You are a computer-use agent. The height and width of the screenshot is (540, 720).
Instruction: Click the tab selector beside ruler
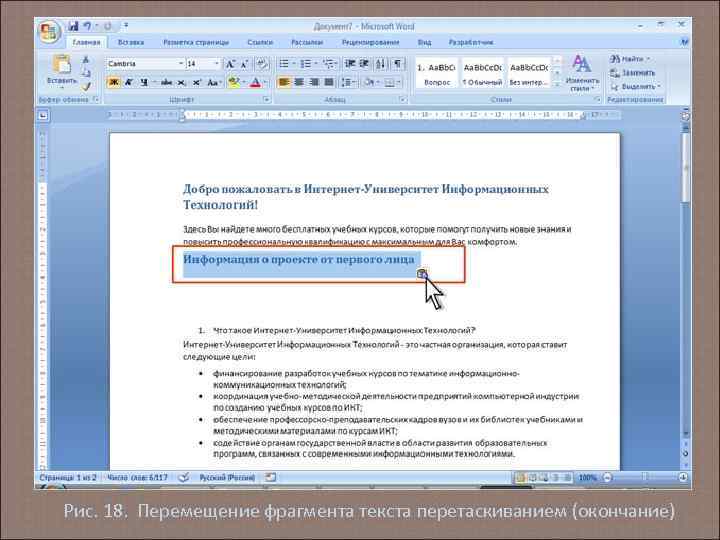pos(43,115)
